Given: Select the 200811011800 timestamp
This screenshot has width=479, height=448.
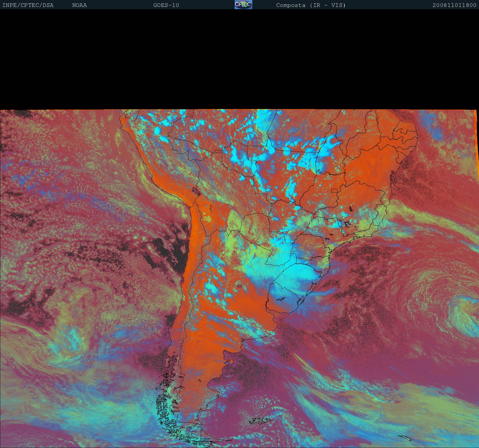Looking at the screenshot, I should [x=454, y=5].
